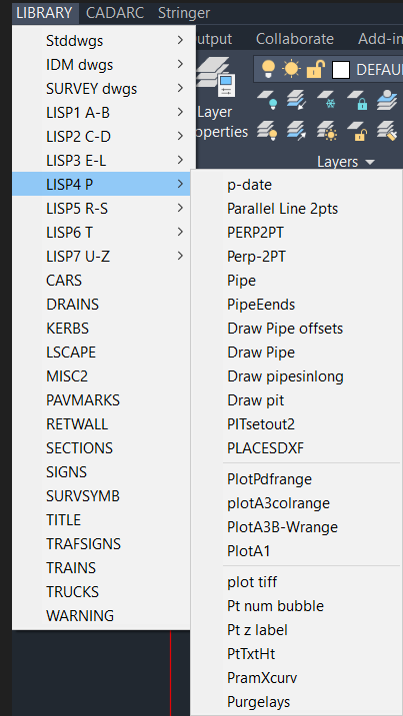Select the Layer Freeze snowflake icon
Viewport: 403px width, 716px height.
coord(327,100)
